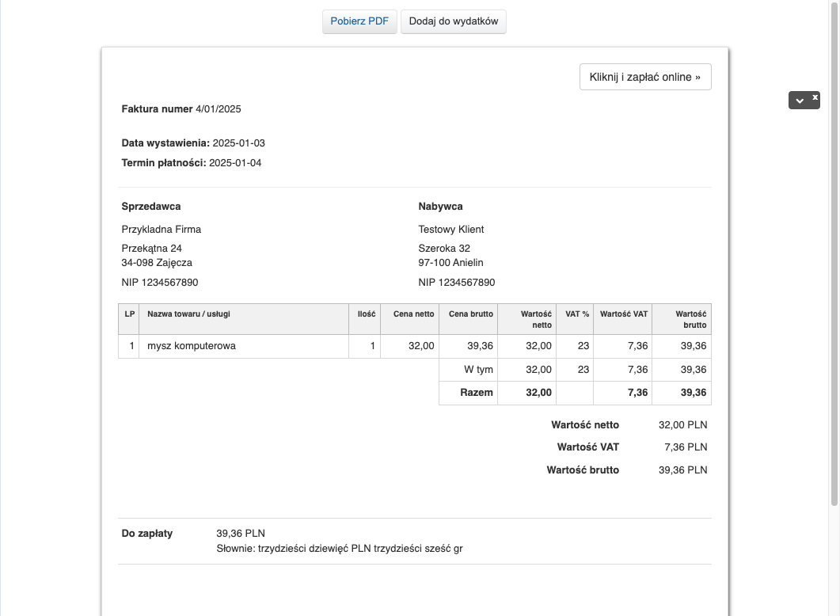Screen dimensions: 840x616
Task: Click summary value 7,36 PLN
Action: [x=685, y=447]
